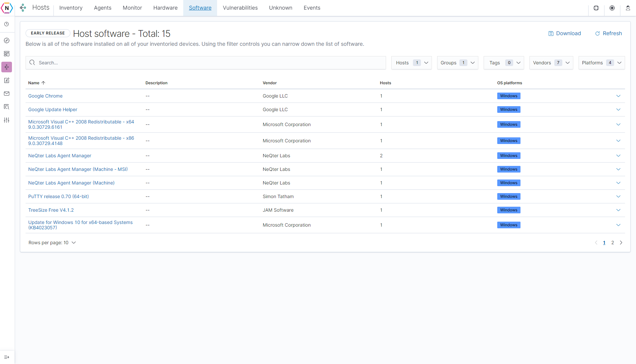Switch to the Hardware tab
The width and height of the screenshot is (636, 364).
coord(165,8)
